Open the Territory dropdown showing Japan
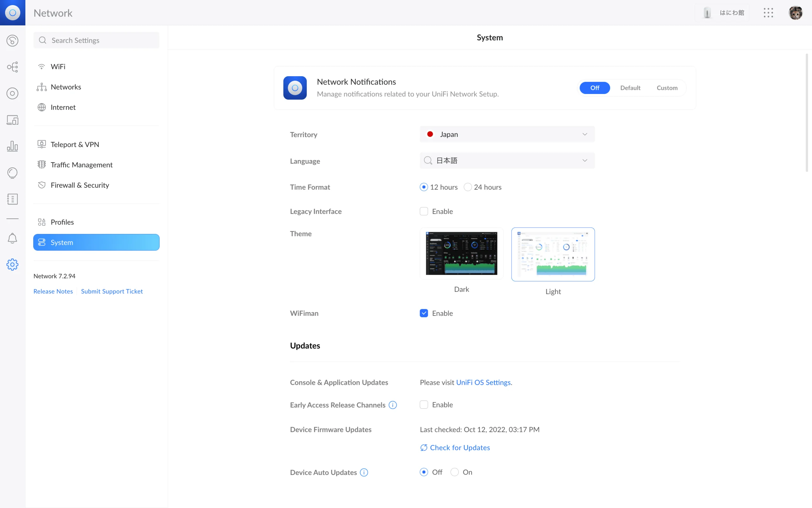Screen dimensions: 812x508 pos(507,134)
